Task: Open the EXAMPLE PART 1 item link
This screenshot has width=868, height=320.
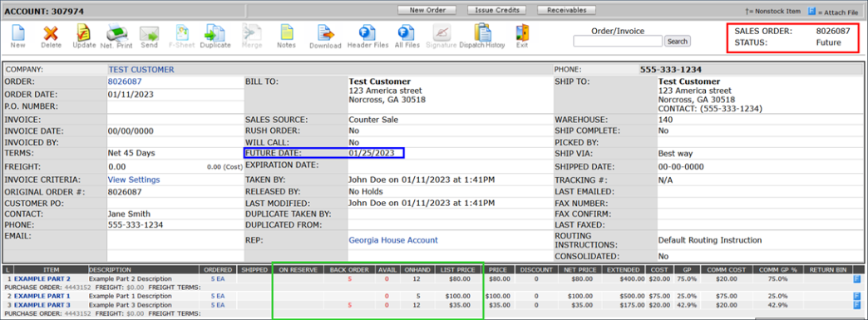Action: tap(42, 296)
